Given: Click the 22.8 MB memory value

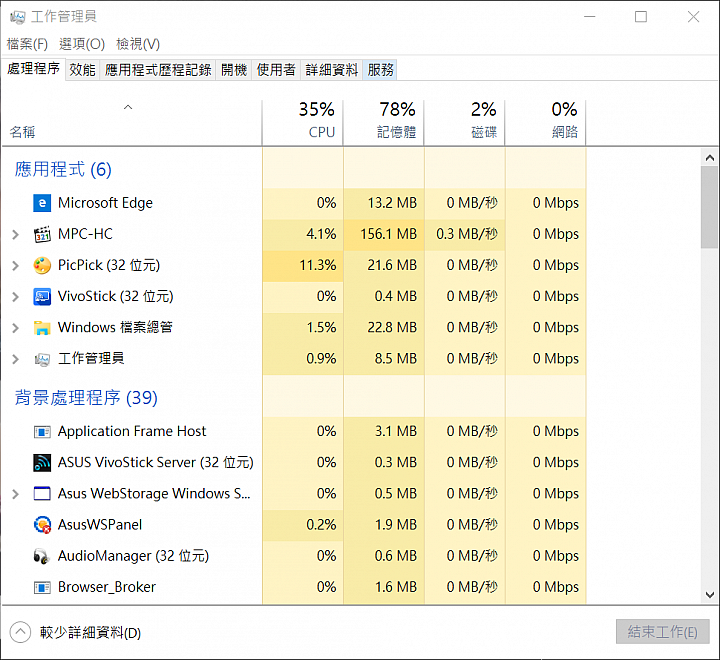Looking at the screenshot, I should coord(392,328).
